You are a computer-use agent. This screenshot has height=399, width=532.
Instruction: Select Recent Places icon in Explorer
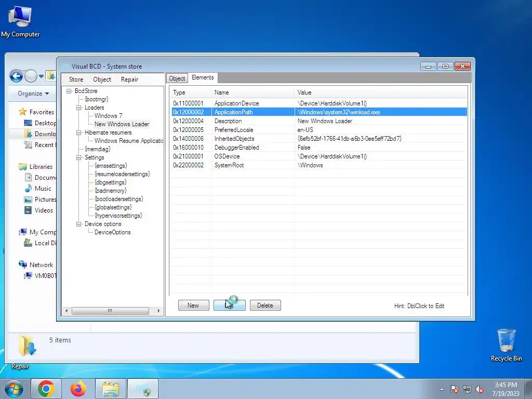(x=28, y=145)
